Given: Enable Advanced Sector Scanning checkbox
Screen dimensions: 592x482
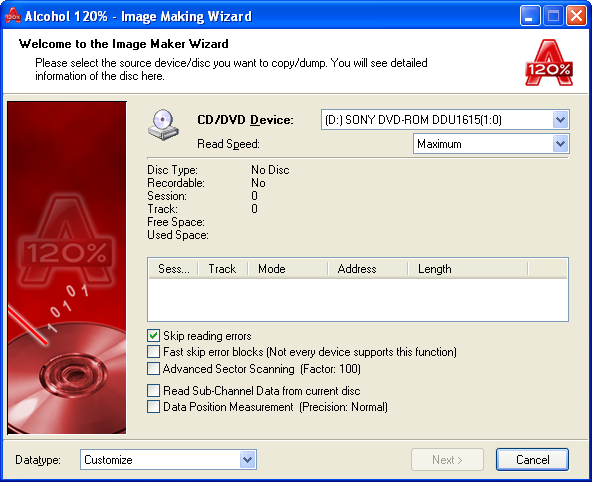Looking at the screenshot, I should coord(153,368).
